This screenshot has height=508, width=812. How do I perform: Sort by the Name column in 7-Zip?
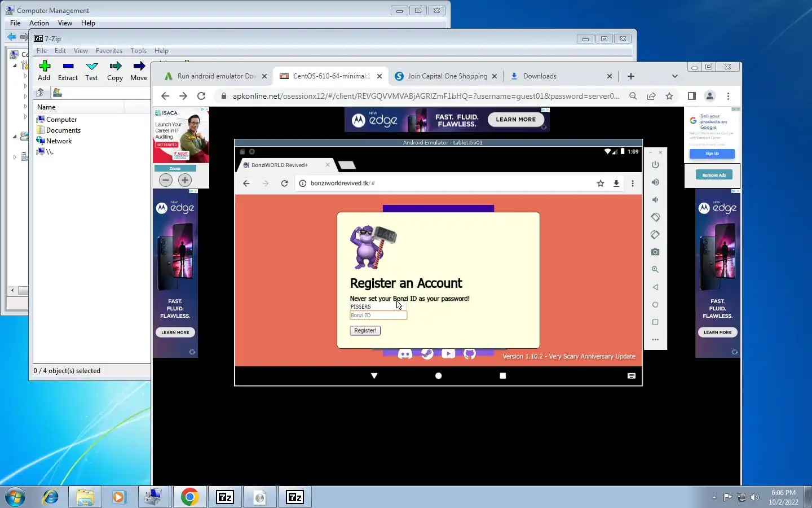(78, 107)
